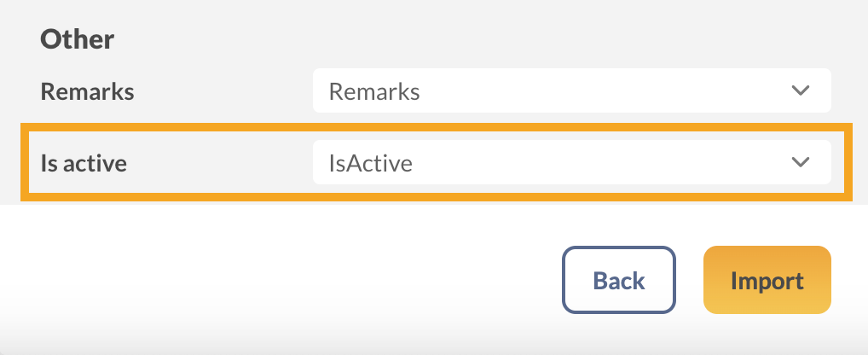Click the "Other" section heading
Screen dimensions: 868x355
tap(78, 38)
